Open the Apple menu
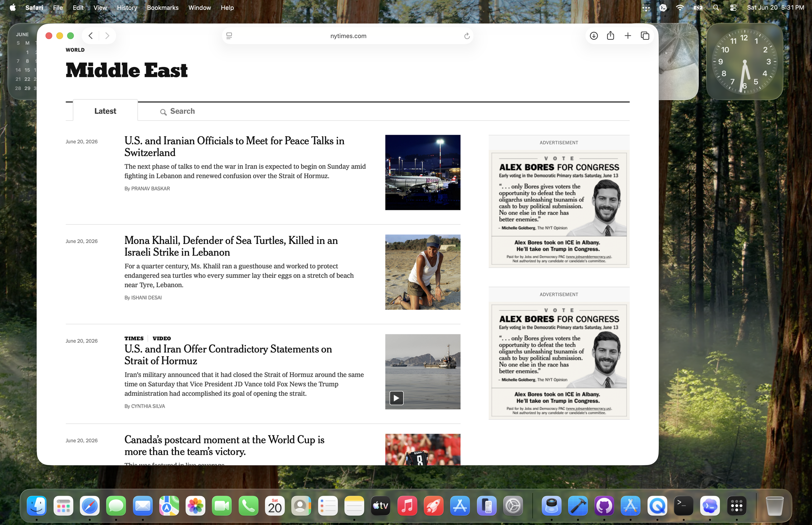Screen dimensions: 812x525 click(x=13, y=7)
